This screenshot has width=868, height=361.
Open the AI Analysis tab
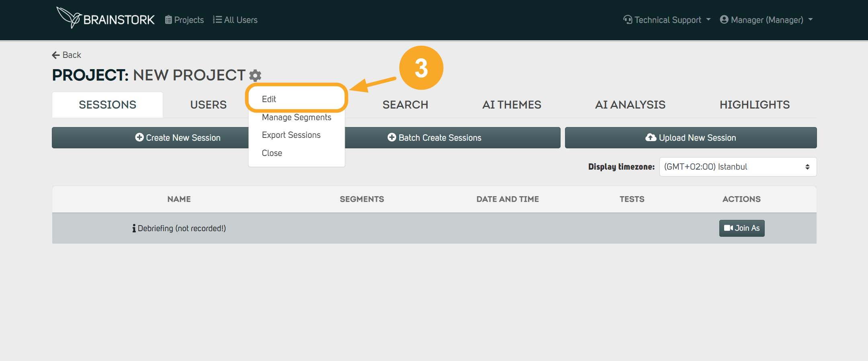coord(630,105)
